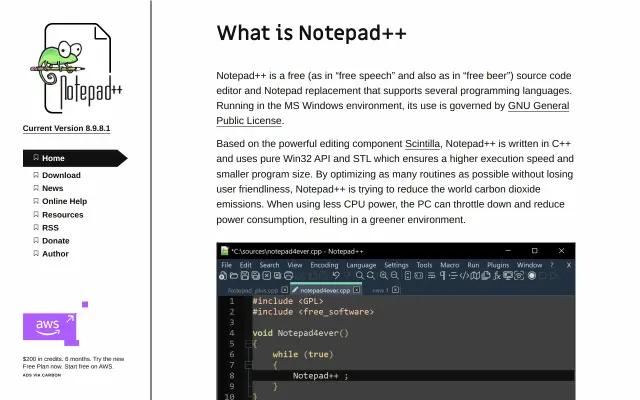Screen dimensions: 640x400
Task: Open the RSS sidebar link
Action: click(50, 228)
